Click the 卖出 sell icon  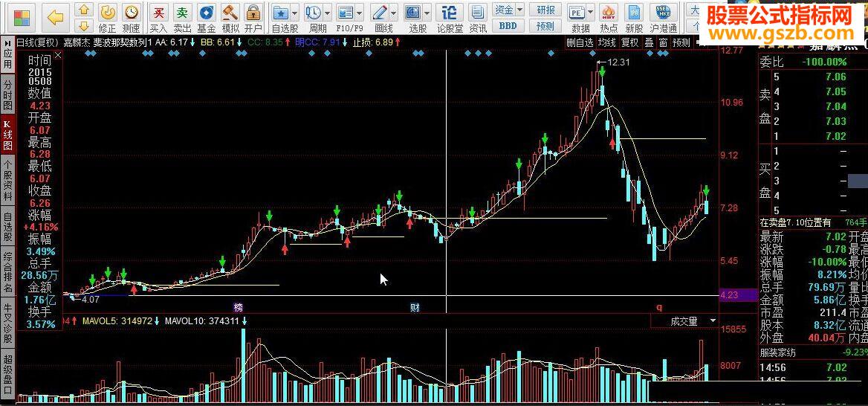(182, 18)
